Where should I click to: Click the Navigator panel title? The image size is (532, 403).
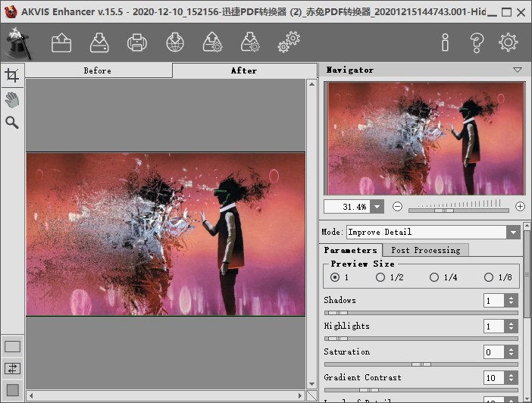coord(350,70)
